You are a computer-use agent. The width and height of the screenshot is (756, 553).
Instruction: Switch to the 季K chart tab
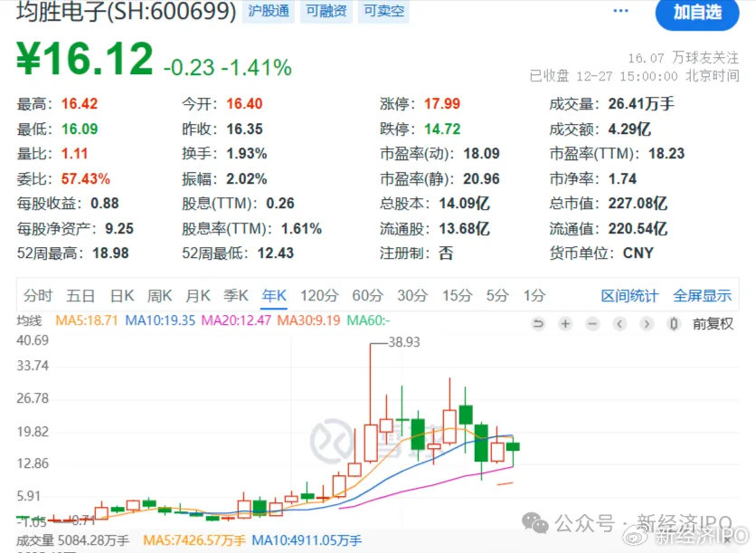236,295
